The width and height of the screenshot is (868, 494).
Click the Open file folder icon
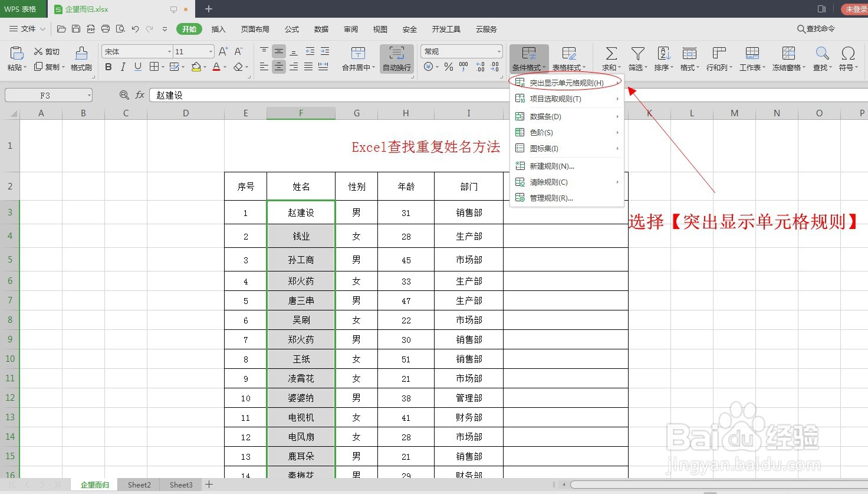pos(61,28)
